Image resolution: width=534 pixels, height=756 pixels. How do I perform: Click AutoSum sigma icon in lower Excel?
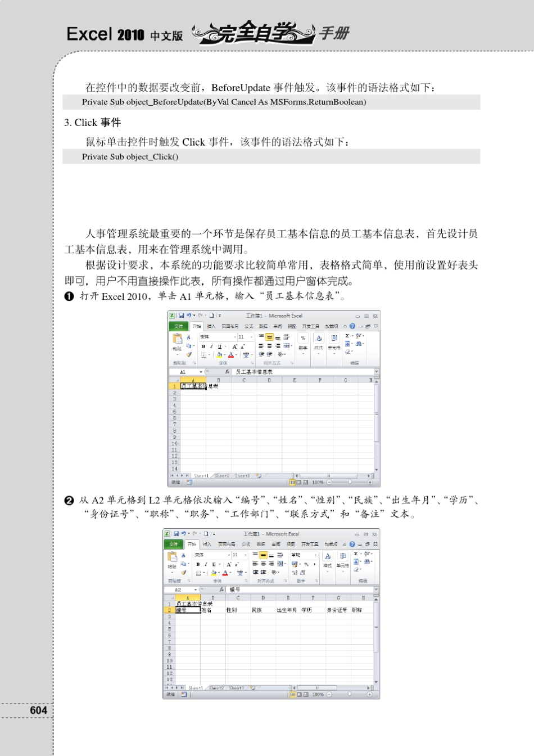pos(356,553)
